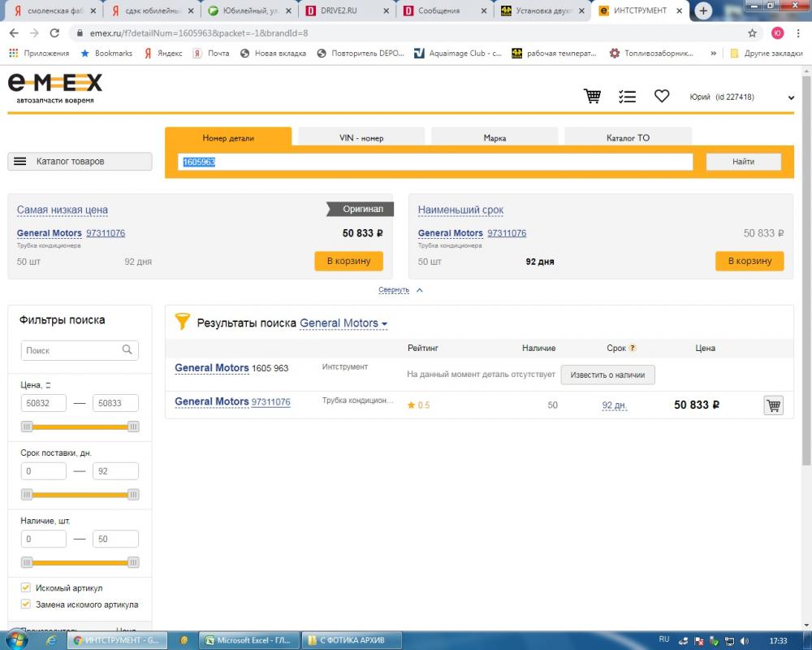Click the emex logo
The height and width of the screenshot is (650, 812).
(55, 88)
